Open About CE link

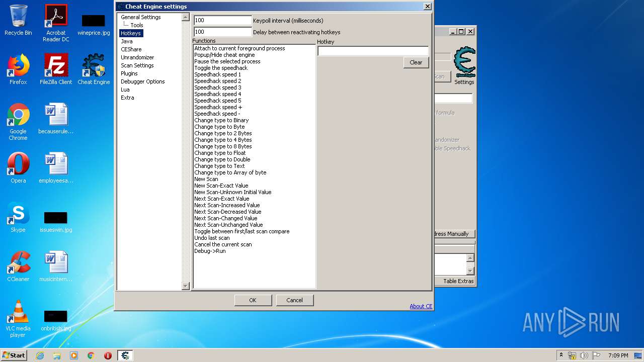tap(421, 306)
